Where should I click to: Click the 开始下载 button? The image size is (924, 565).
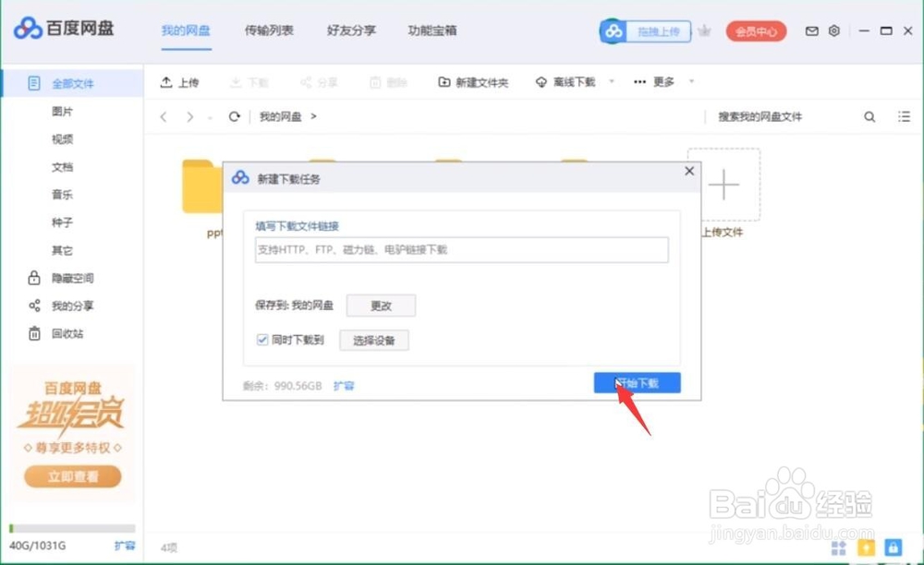(x=637, y=382)
